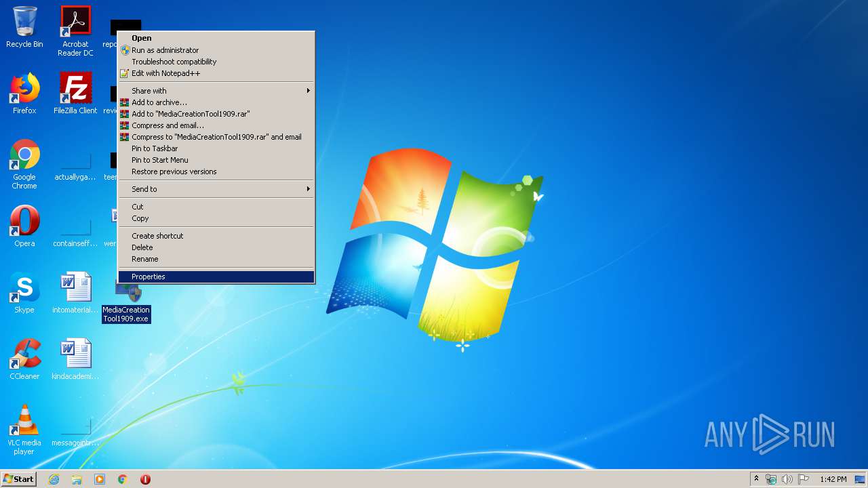The image size is (868, 488).
Task: Open the Action Center flag icon
Action: [804, 479]
